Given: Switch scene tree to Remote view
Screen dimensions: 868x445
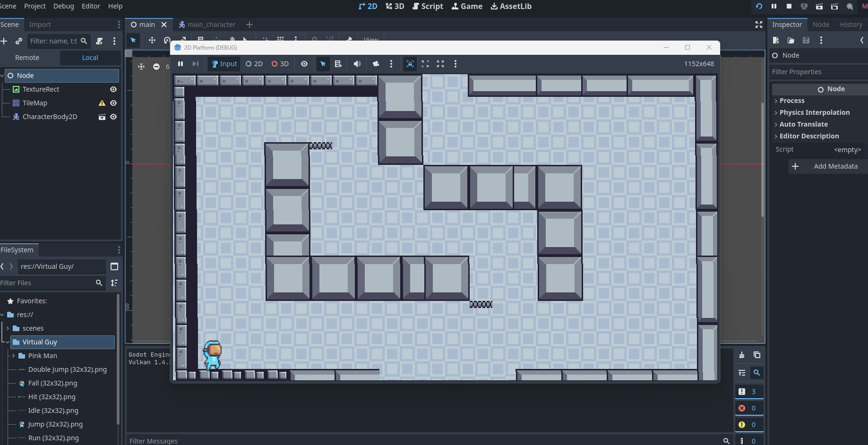Looking at the screenshot, I should click(x=27, y=58).
